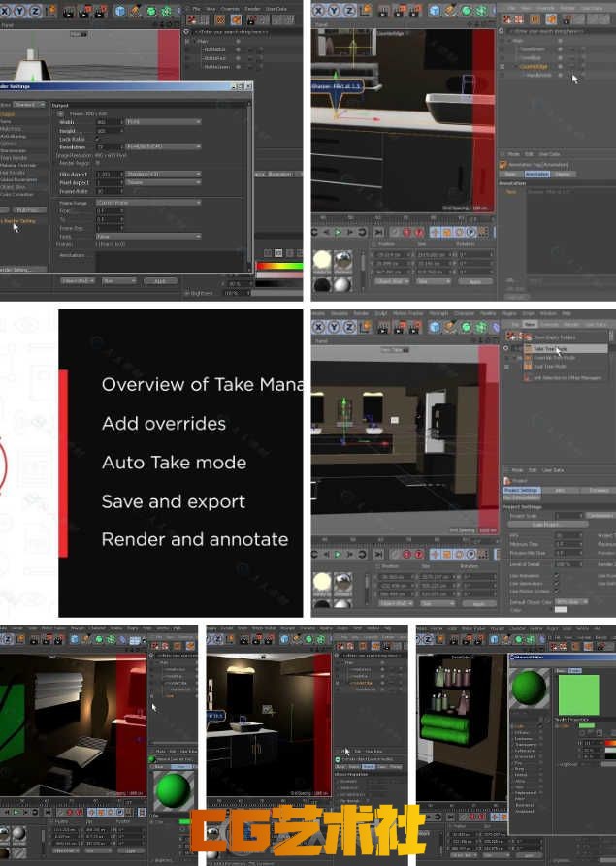Click Apply in top-right coordinates panel
The width and height of the screenshot is (616, 866).
474,281
